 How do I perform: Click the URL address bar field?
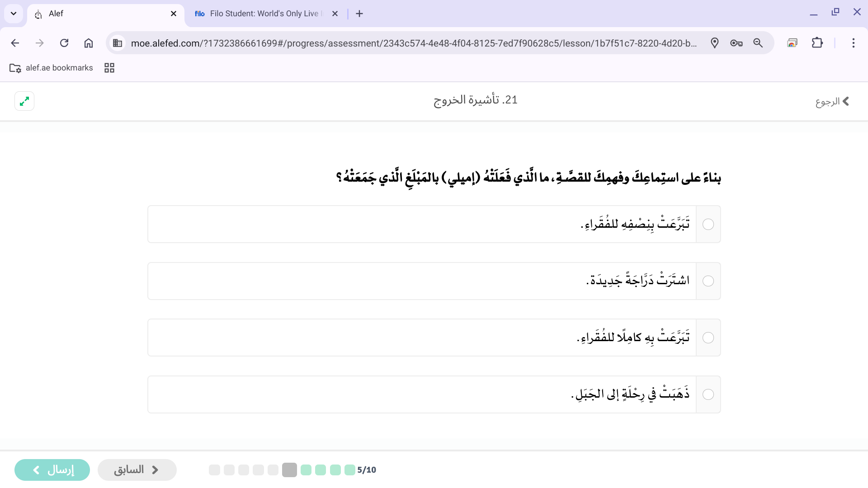point(414,43)
